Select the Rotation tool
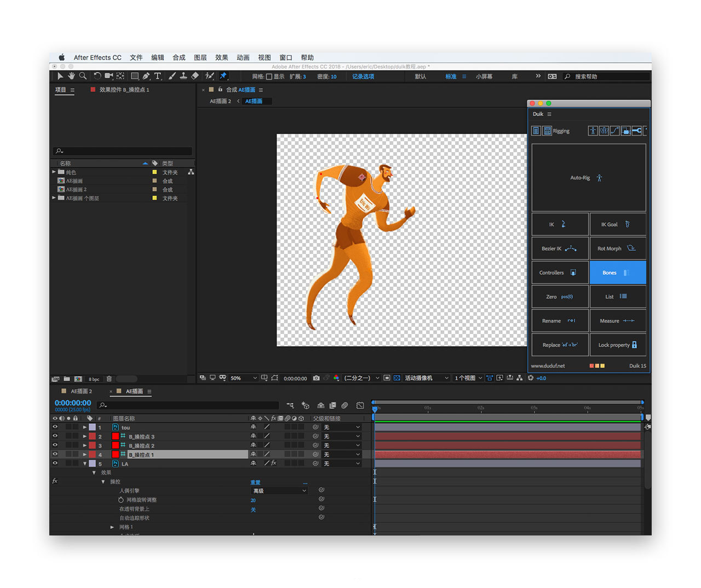Image resolution: width=701 pixels, height=588 pixels. click(x=97, y=76)
